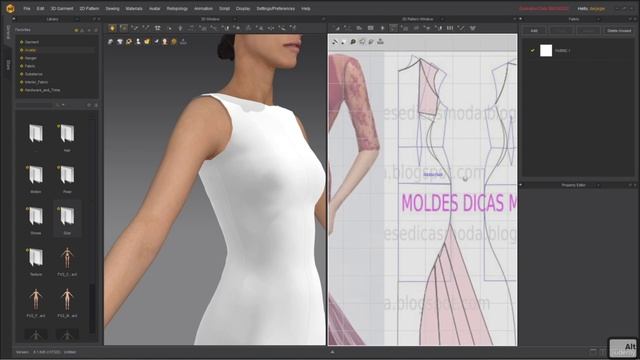640x360 pixels.
Task: Click the Delete Unused button
Action: coord(619,31)
